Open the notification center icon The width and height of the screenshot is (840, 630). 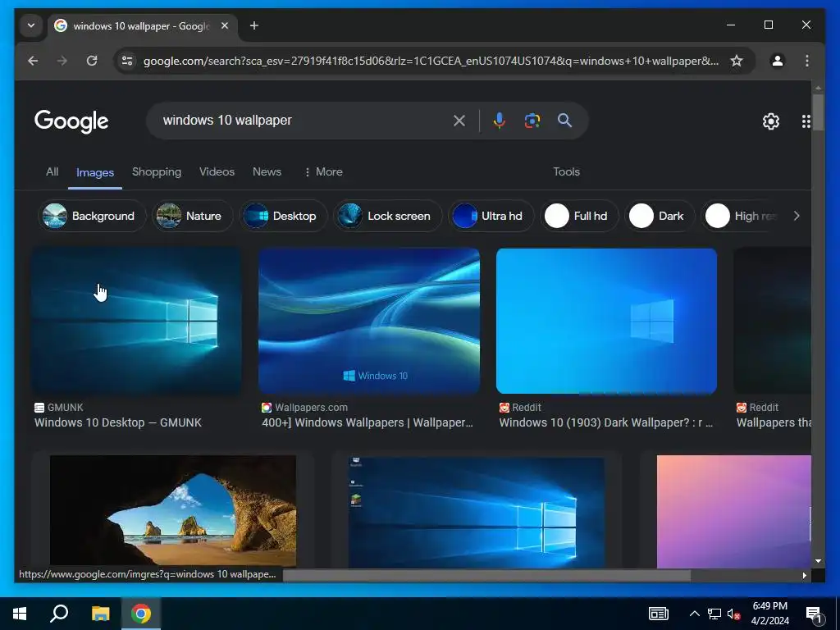tap(815, 614)
